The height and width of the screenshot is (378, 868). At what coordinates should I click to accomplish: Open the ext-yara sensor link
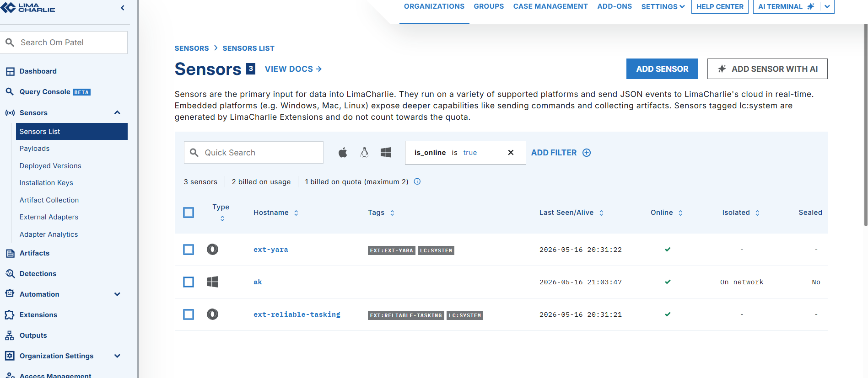coord(271,250)
